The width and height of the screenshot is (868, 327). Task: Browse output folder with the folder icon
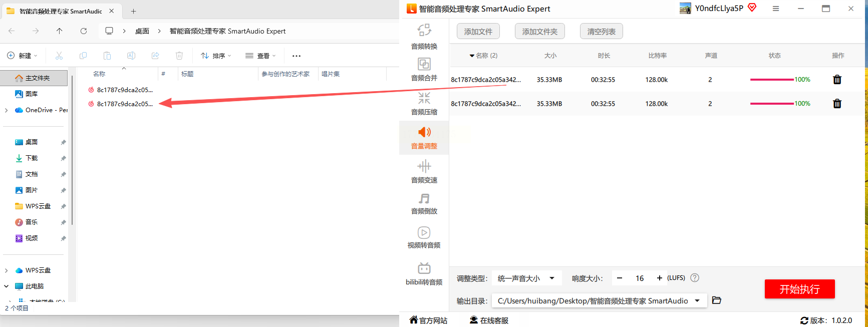tap(717, 300)
